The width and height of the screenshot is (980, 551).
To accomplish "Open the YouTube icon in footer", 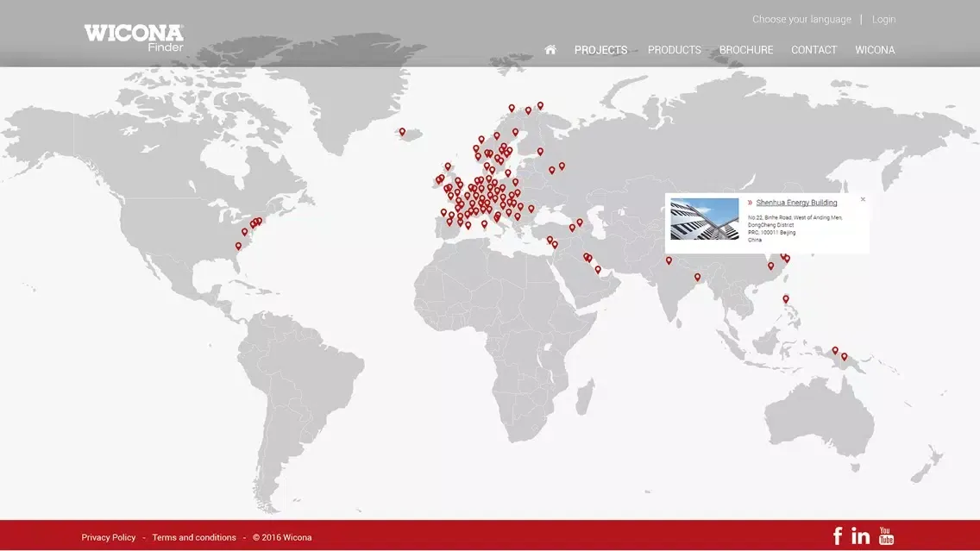I will (886, 536).
